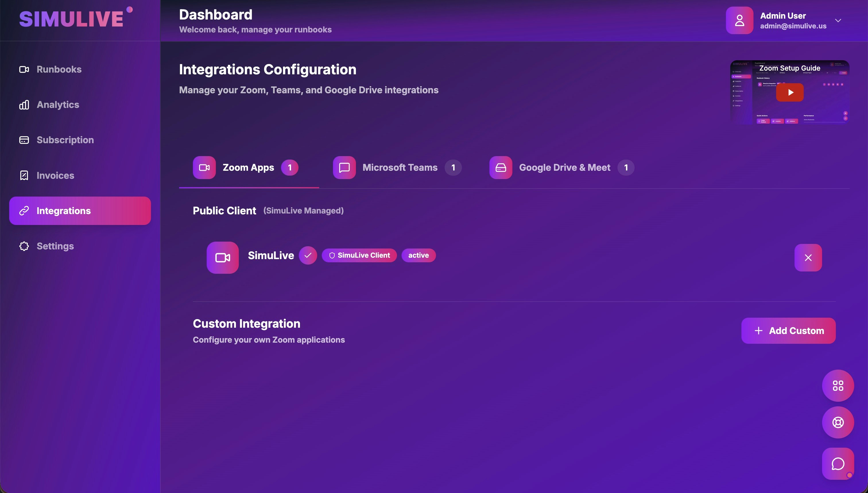Viewport: 868px width, 493px height.
Task: Remove the SimuLive integration with X button
Action: pyautogui.click(x=808, y=258)
